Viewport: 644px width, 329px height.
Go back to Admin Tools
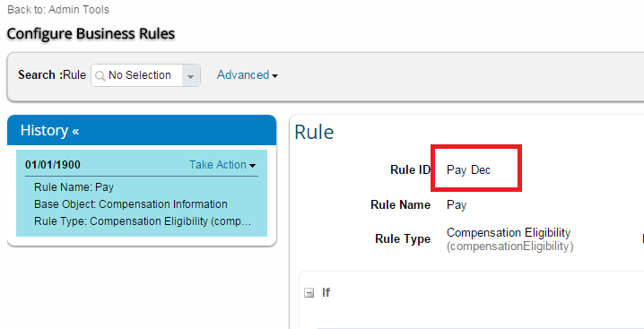78,10
